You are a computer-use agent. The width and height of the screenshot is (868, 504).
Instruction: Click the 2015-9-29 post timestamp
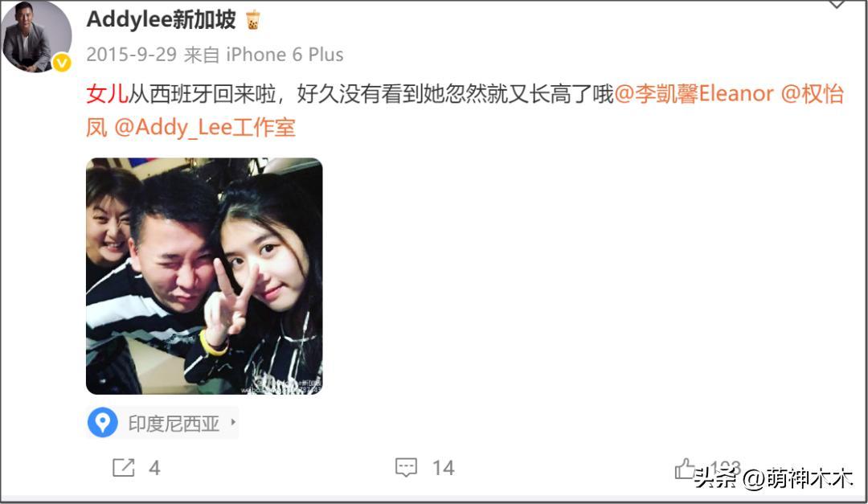pyautogui.click(x=132, y=55)
